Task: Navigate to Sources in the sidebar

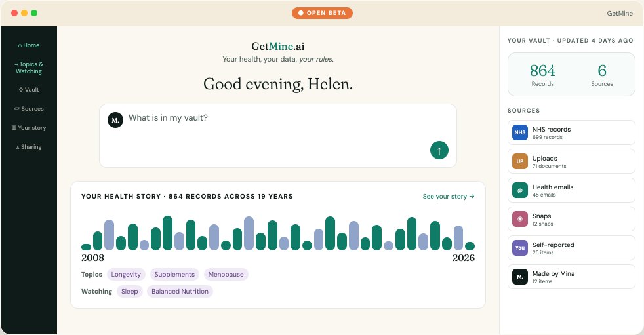Action: coord(29,109)
